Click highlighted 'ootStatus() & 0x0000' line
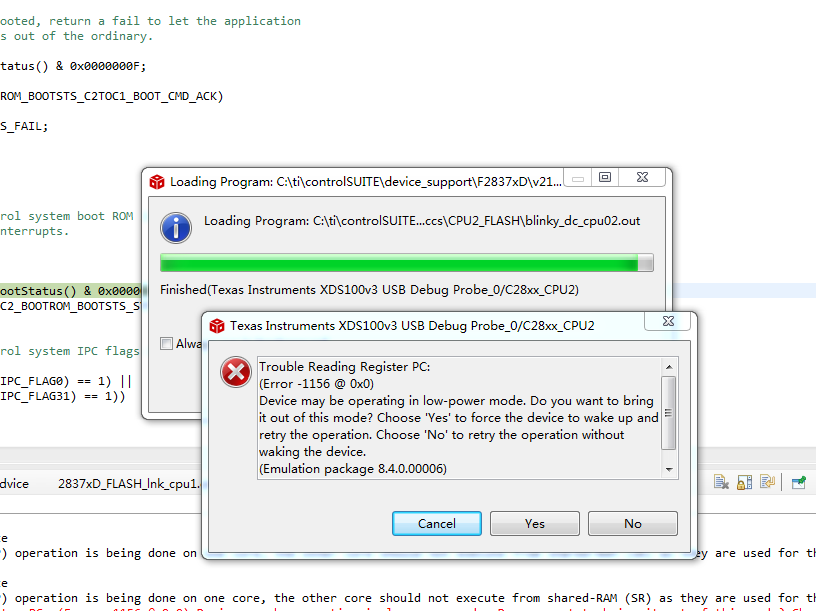 coord(70,291)
